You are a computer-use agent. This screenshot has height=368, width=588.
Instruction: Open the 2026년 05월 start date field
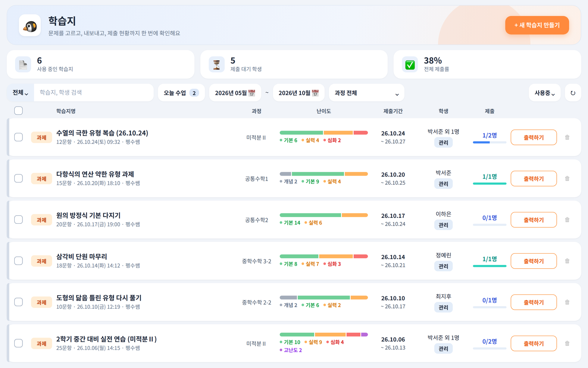pyautogui.click(x=235, y=93)
